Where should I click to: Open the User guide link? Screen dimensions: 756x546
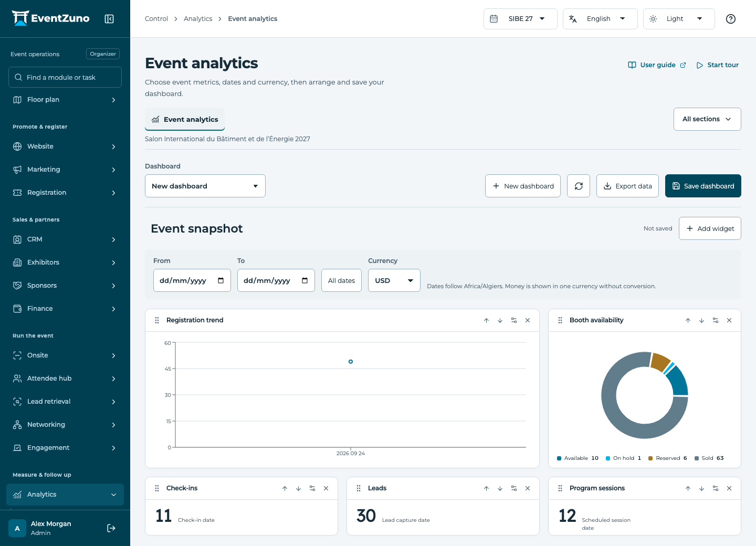tap(657, 65)
